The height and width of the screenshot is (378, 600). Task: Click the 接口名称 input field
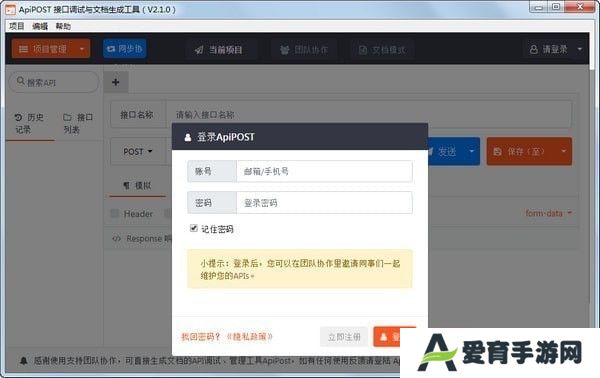(368, 114)
